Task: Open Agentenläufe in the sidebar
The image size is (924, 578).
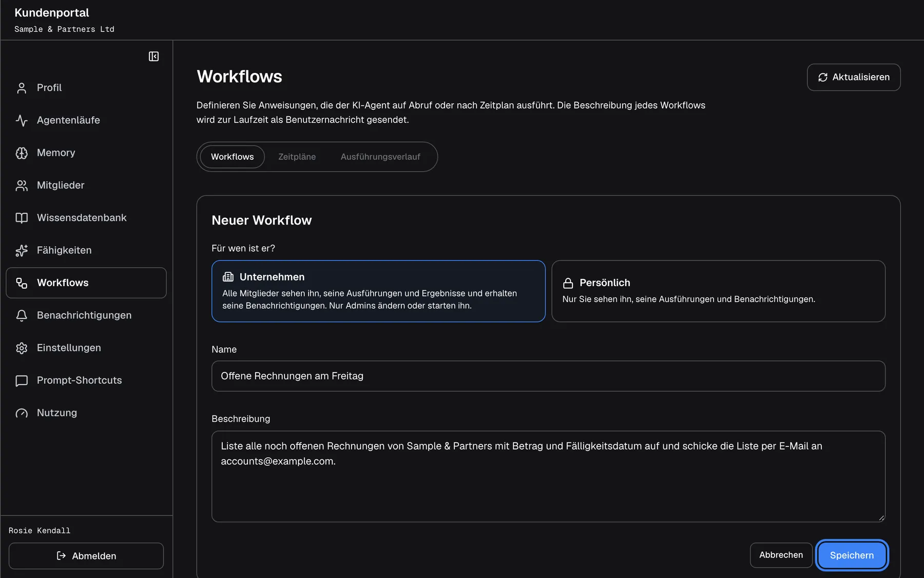Action: point(86,120)
